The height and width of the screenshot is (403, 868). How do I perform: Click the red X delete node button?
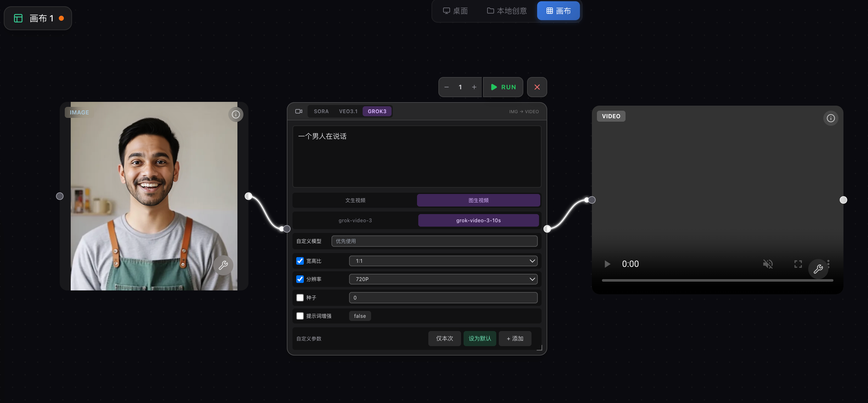pyautogui.click(x=537, y=87)
